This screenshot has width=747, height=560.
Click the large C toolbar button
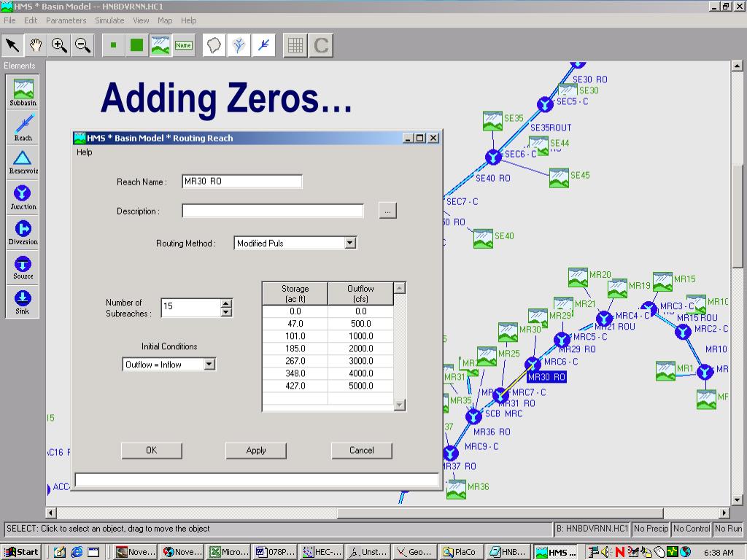tap(321, 45)
